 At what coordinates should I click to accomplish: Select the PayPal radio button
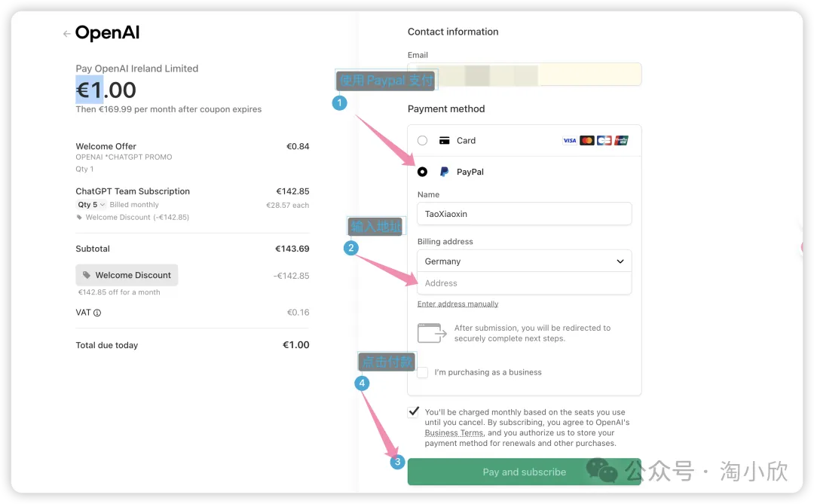click(423, 172)
